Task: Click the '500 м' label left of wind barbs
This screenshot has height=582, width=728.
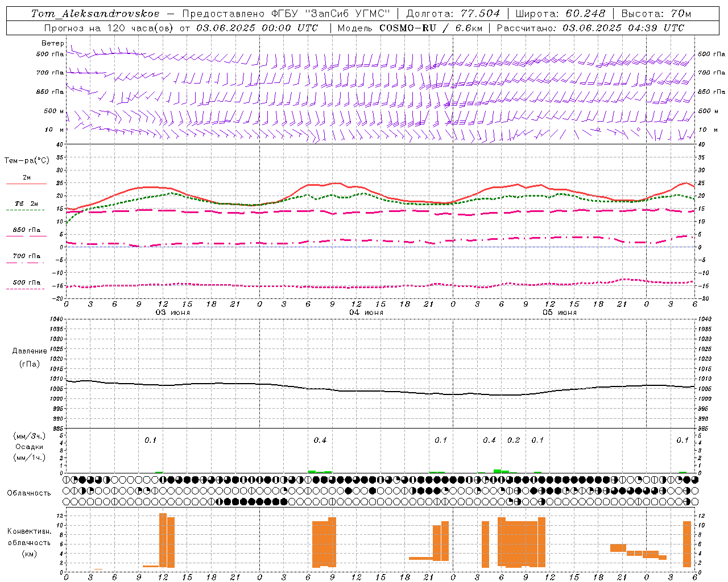Action: 54,111
